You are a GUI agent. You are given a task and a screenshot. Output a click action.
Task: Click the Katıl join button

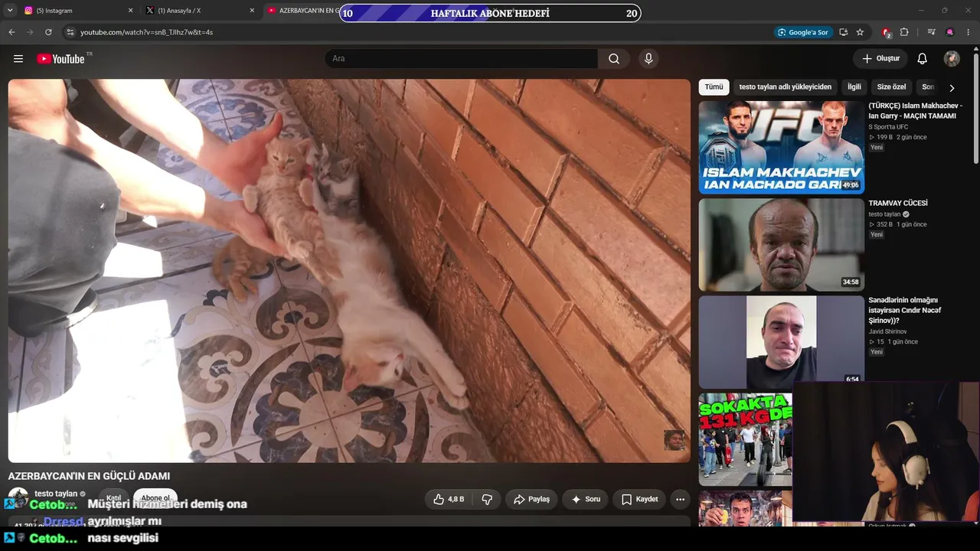click(x=113, y=498)
